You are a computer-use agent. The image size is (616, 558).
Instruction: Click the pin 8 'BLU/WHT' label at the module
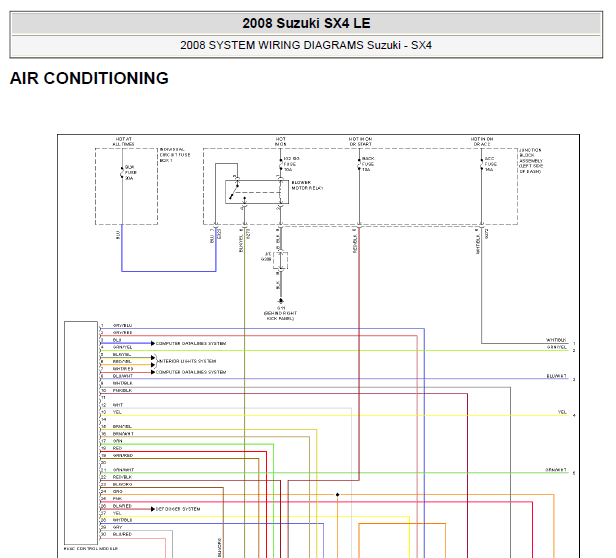pos(123,376)
